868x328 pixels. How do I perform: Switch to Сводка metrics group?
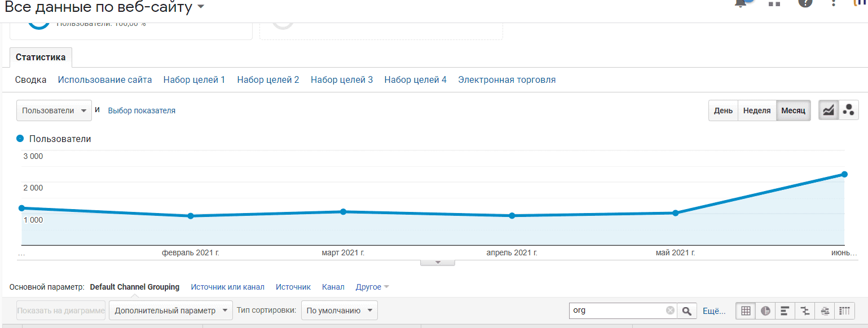click(30, 80)
